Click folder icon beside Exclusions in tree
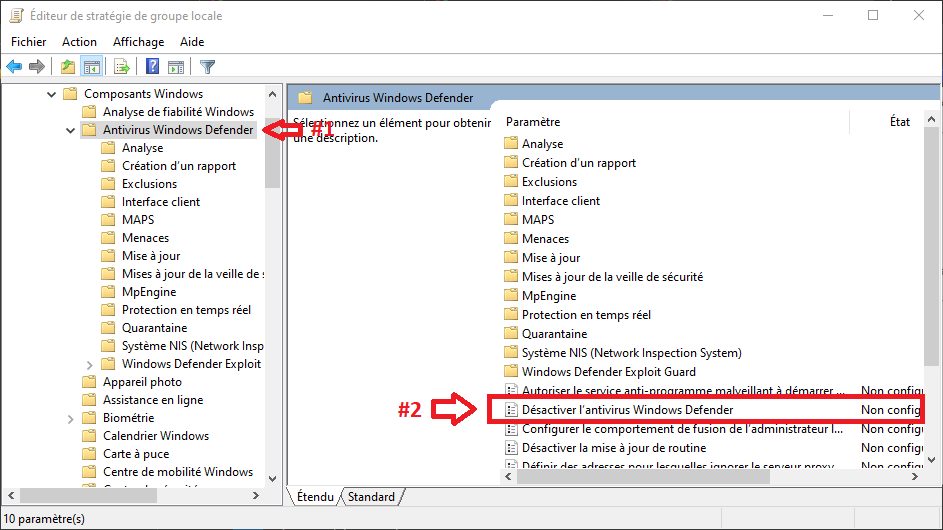Viewport: 943px width, 530px height. 108,183
